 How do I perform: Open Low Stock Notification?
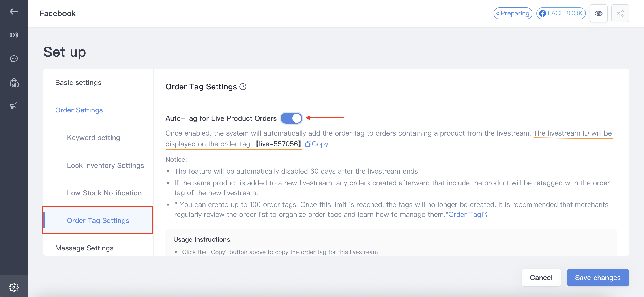point(104,193)
